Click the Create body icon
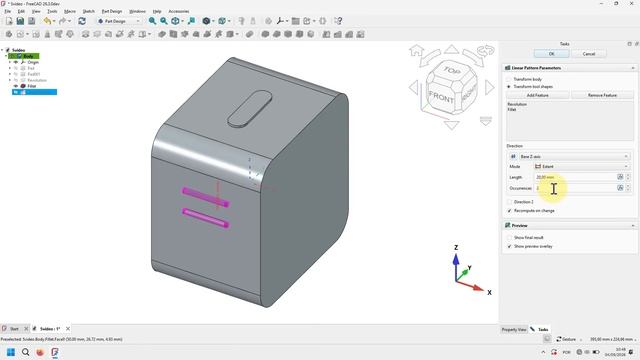This screenshot has height=360, width=640. (x=9, y=34)
